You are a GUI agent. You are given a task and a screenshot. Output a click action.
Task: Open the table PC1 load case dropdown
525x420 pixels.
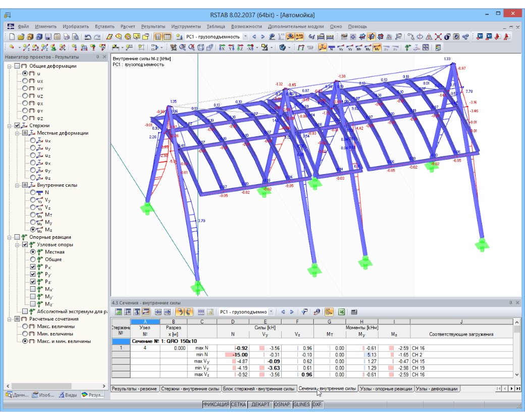click(271, 312)
